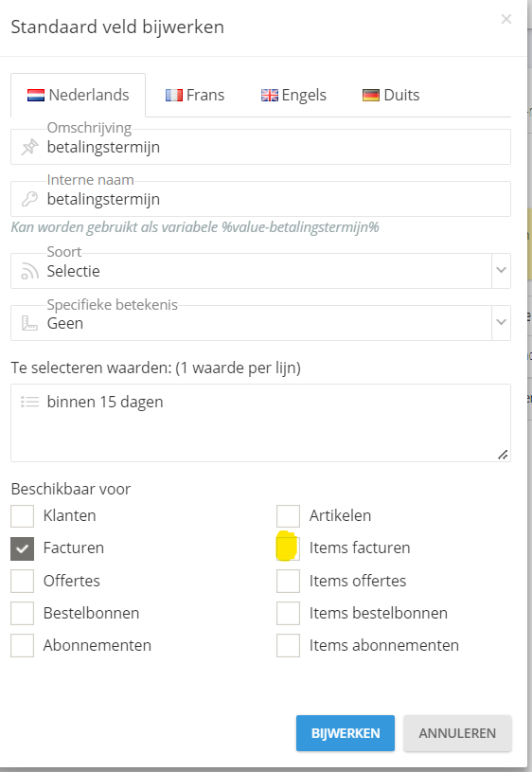Viewport: 532px width, 772px height.
Task: Expand the Specifieke betekenis dropdown
Action: coord(501,322)
